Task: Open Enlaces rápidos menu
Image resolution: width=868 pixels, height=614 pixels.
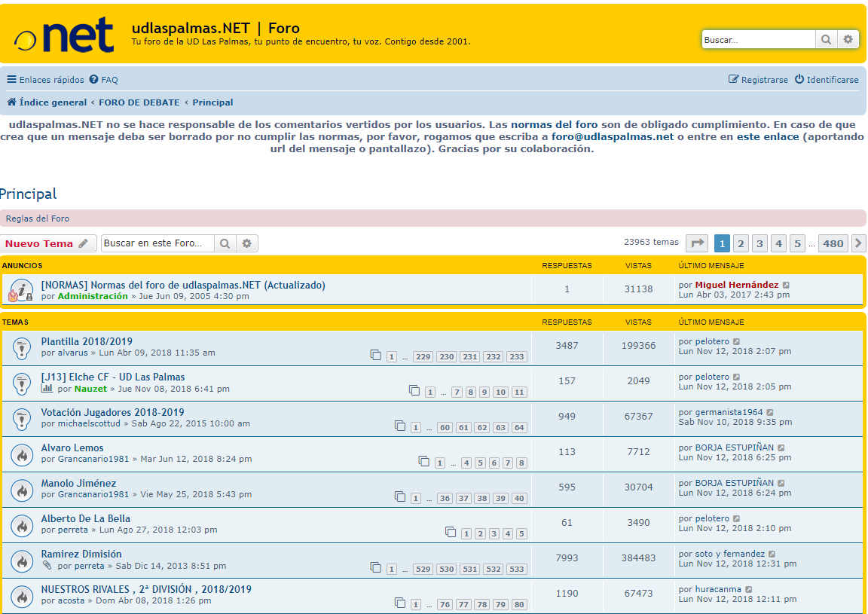Action: 45,80
